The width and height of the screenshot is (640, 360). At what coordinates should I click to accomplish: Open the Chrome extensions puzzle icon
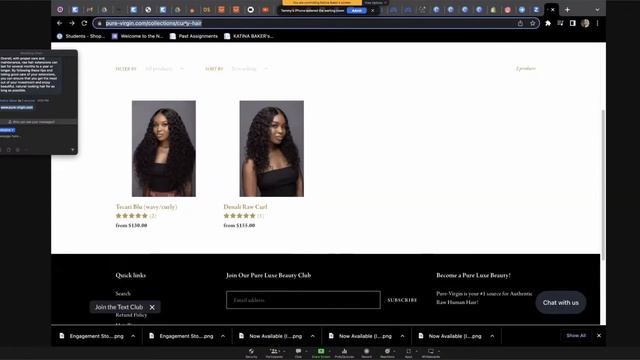click(x=548, y=23)
